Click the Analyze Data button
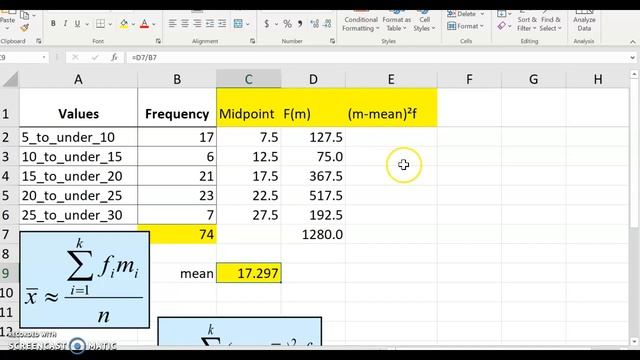Screen dimensions: 640x360 click(584, 21)
